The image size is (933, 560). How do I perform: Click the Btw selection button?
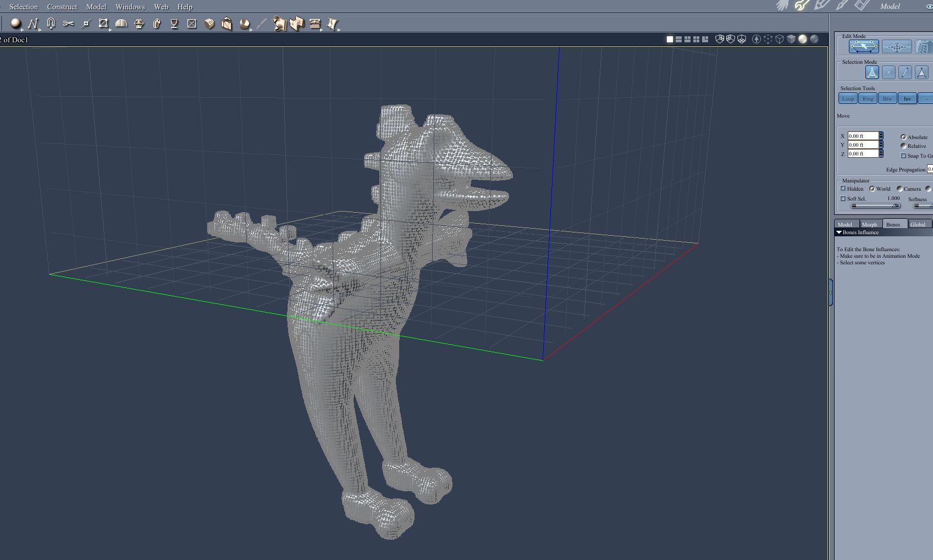pyautogui.click(x=887, y=98)
